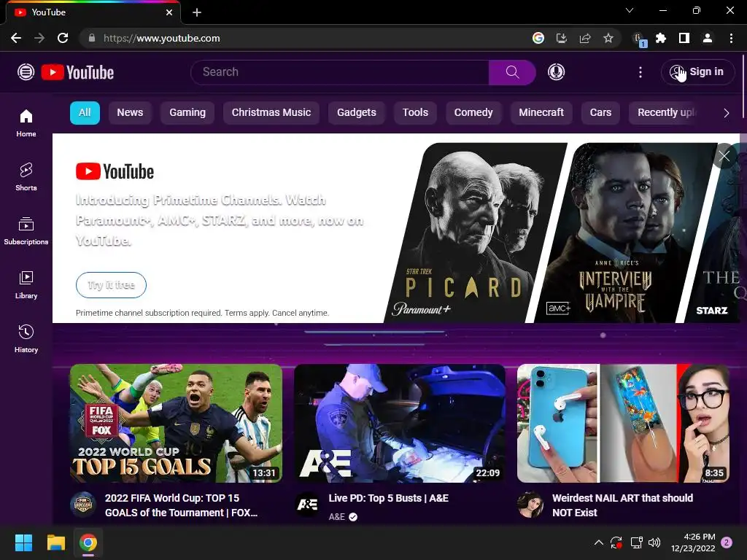Select the All filter chip
The image size is (747, 560).
[85, 113]
